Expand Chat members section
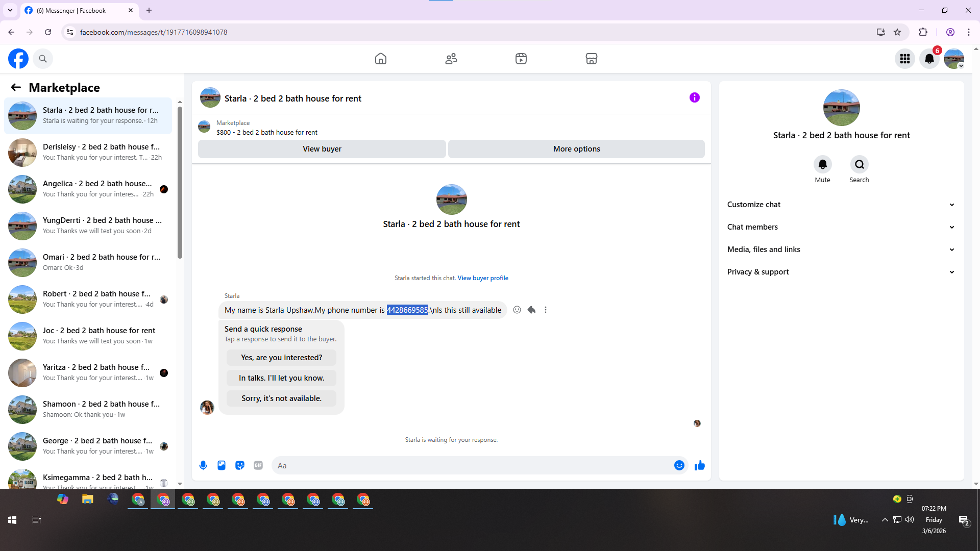980x551 pixels. (841, 227)
